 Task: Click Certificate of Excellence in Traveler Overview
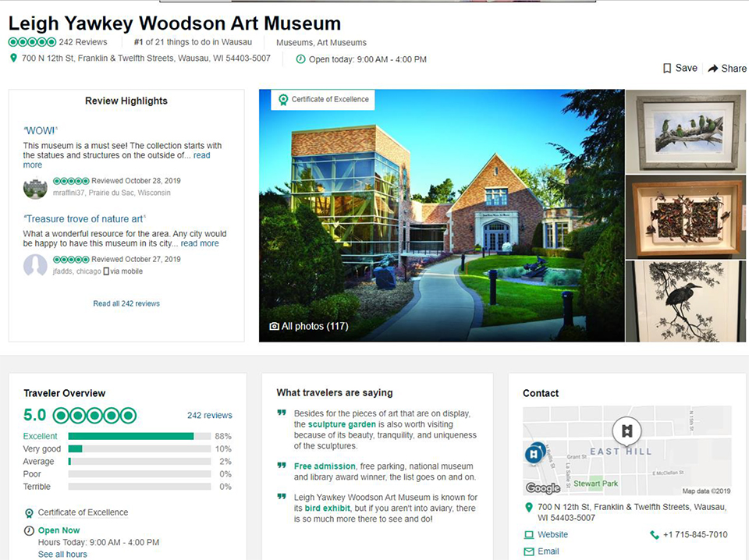click(83, 512)
